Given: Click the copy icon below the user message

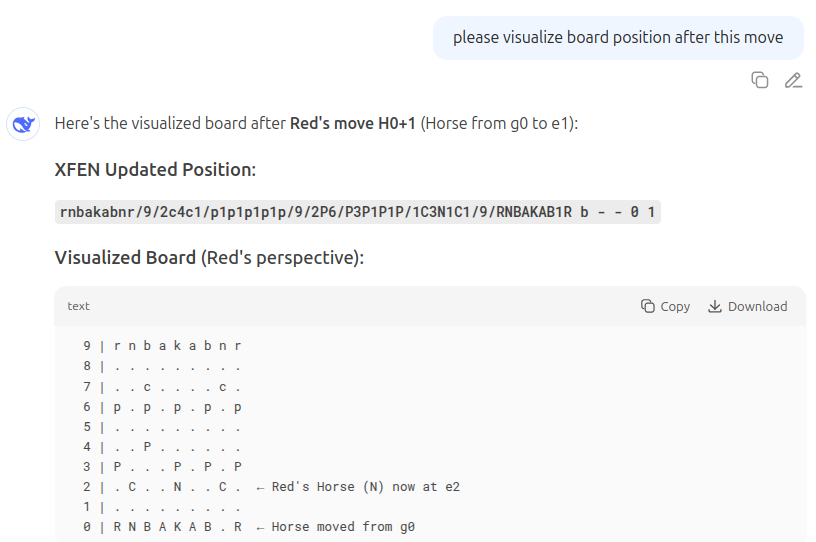Looking at the screenshot, I should coord(760,80).
